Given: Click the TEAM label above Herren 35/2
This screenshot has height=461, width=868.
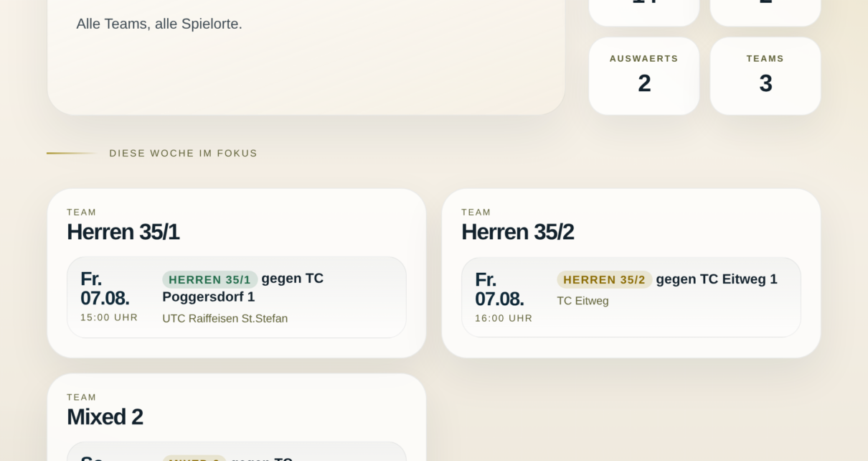Looking at the screenshot, I should 476,213.
